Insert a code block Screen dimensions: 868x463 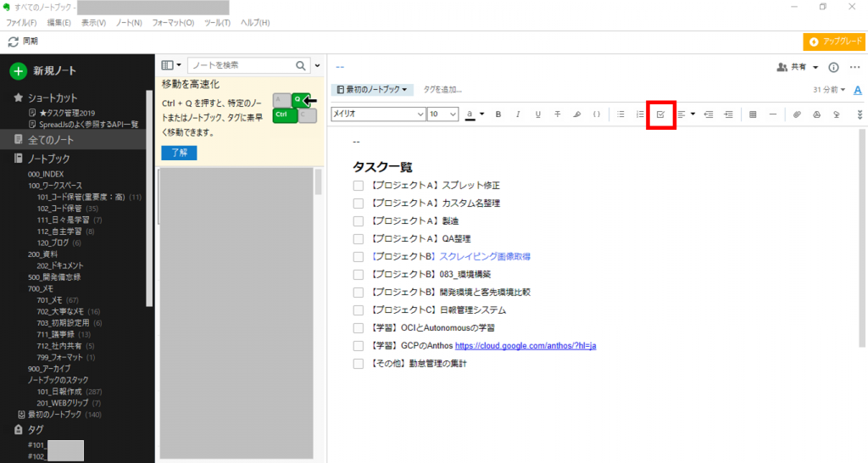tap(597, 114)
